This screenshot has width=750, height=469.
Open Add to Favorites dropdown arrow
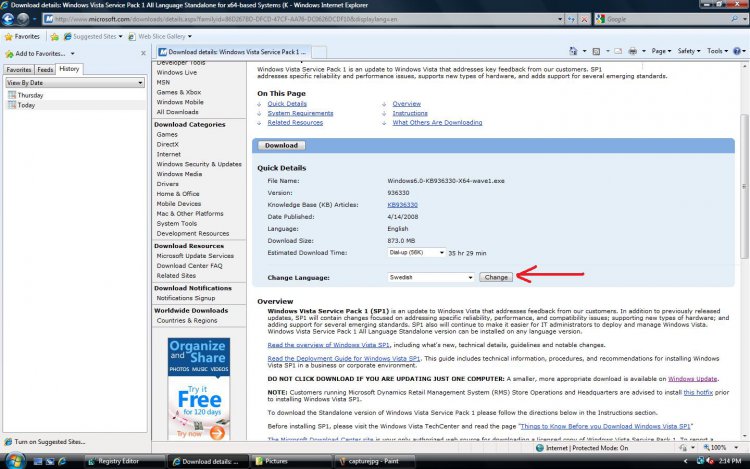tap(72, 54)
